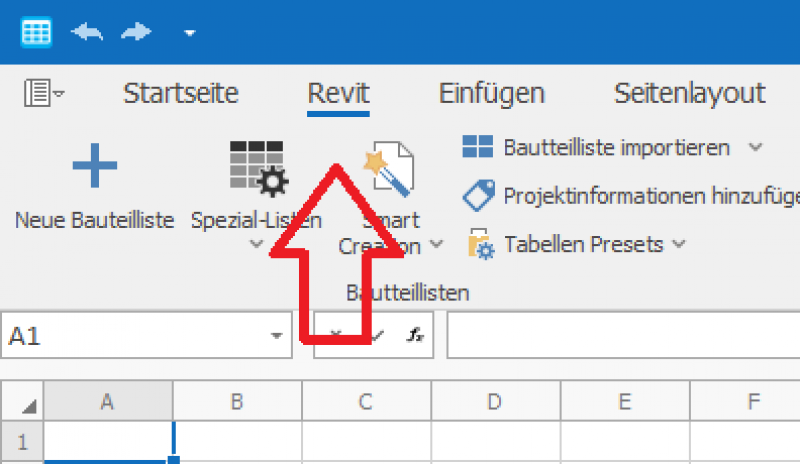Image resolution: width=800 pixels, height=464 pixels.
Task: Expand the Bauteilliste importieren dropdown arrow
Action: click(755, 148)
